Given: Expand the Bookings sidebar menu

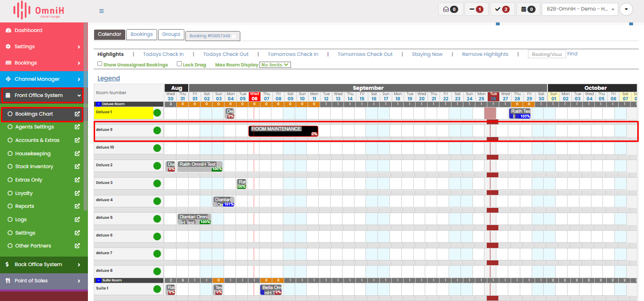Looking at the screenshot, I should tap(42, 63).
